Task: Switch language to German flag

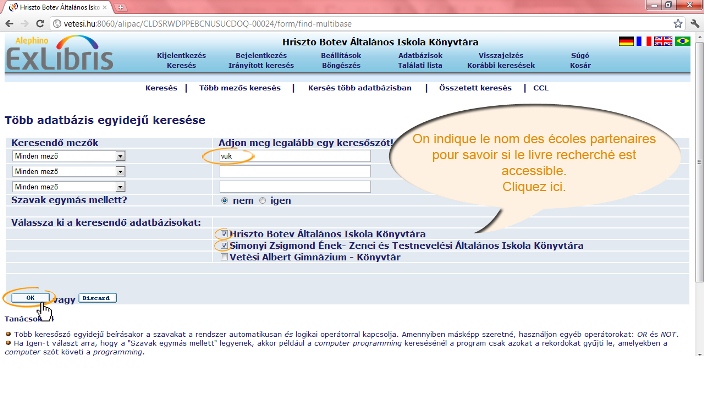Action: click(626, 41)
